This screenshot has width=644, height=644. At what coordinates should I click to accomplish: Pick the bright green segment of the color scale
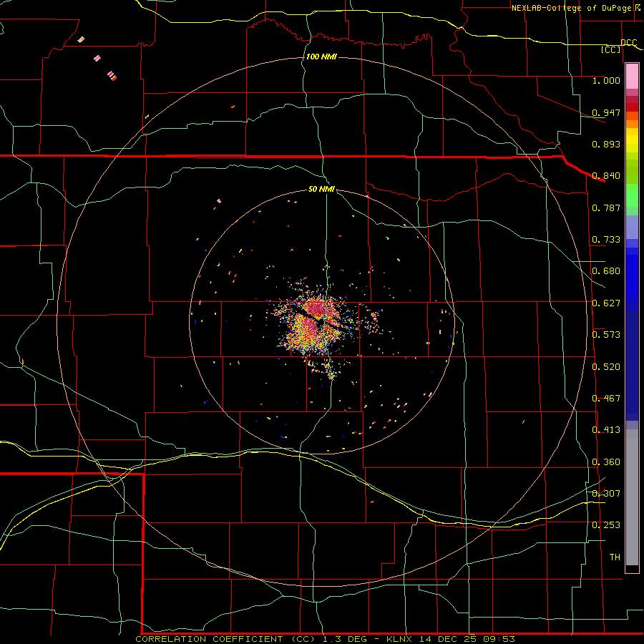tap(632, 195)
